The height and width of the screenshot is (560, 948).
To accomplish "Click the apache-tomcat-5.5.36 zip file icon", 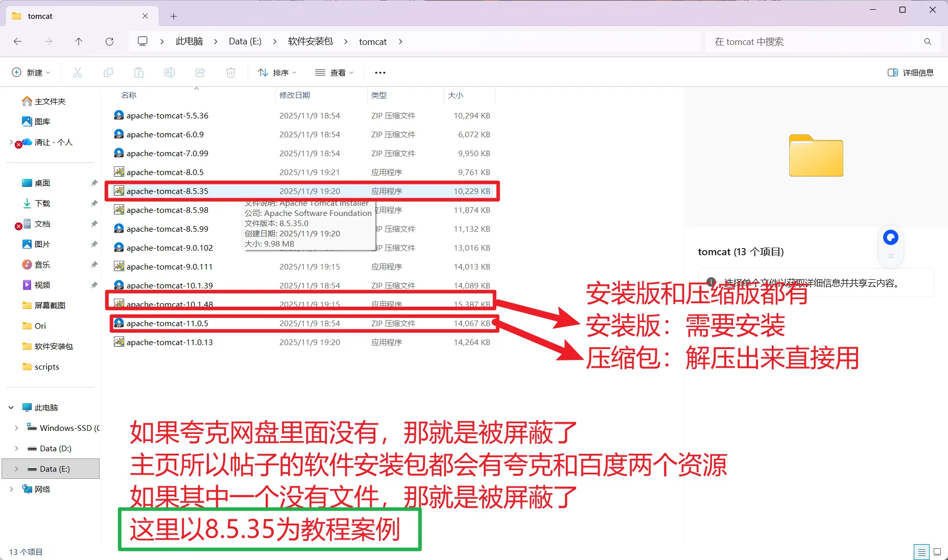I will coord(119,115).
